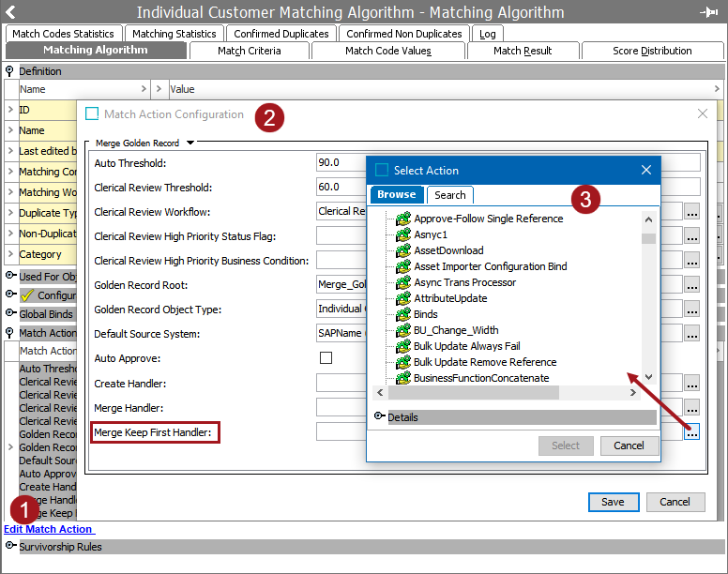Click the horizontal scrollbar in action list
728x574 pixels.
point(469,393)
